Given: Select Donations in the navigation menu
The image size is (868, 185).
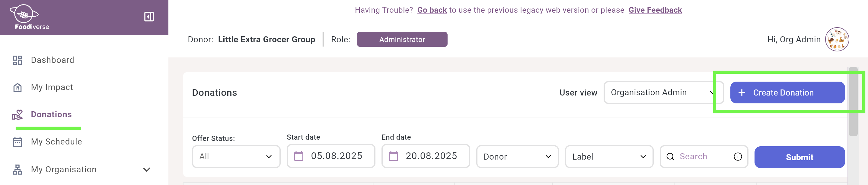Looking at the screenshot, I should [x=51, y=115].
